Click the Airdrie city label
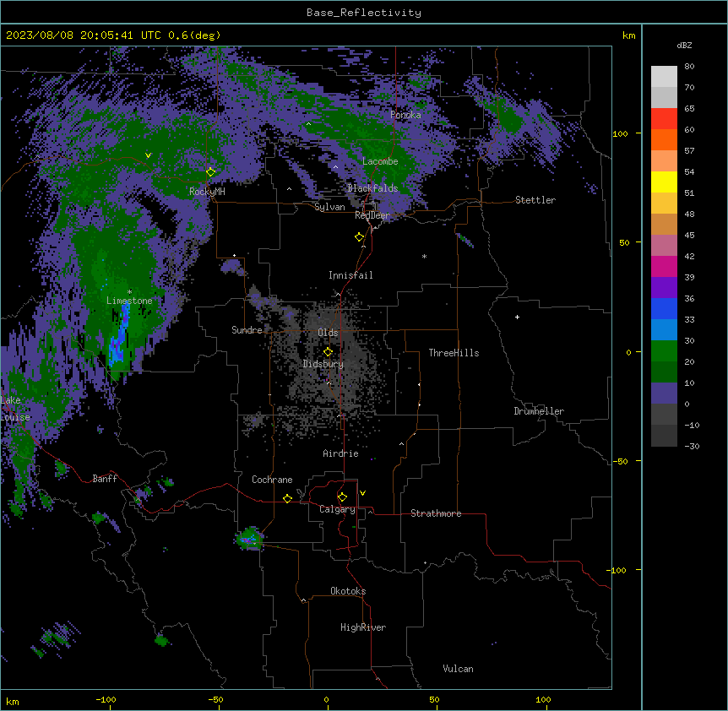Screen dimensions: 728x711 [x=341, y=453]
